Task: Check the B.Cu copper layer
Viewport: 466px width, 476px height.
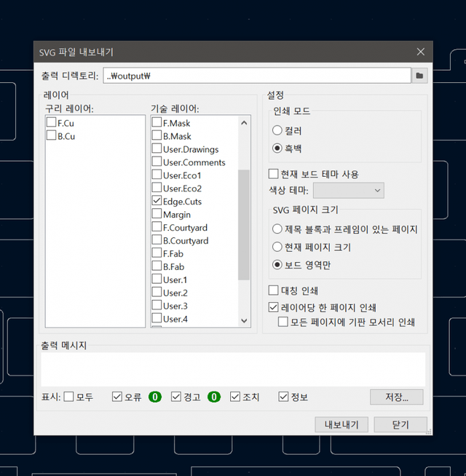Action: click(x=52, y=135)
